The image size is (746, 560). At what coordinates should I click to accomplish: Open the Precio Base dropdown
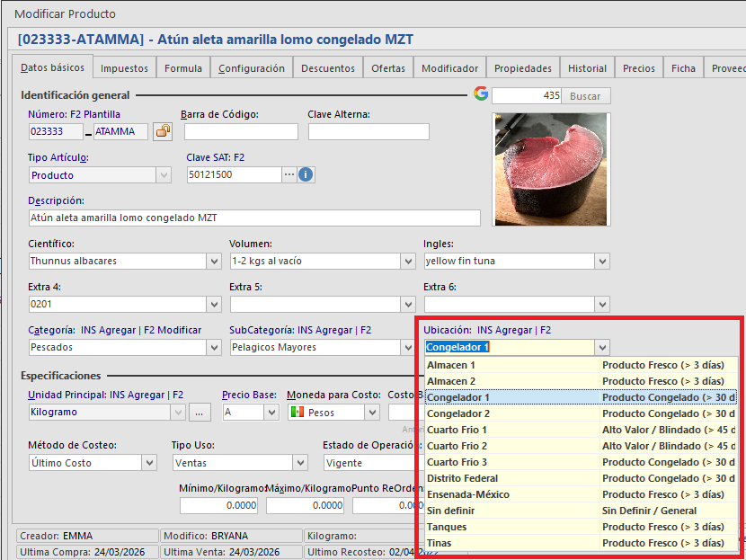271,413
